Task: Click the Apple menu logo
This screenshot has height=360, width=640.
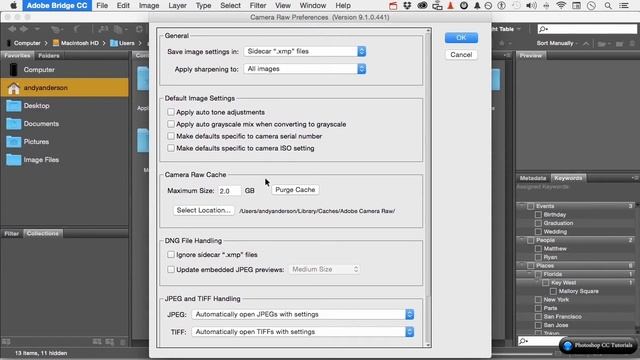Action: pyautogui.click(x=13, y=5)
